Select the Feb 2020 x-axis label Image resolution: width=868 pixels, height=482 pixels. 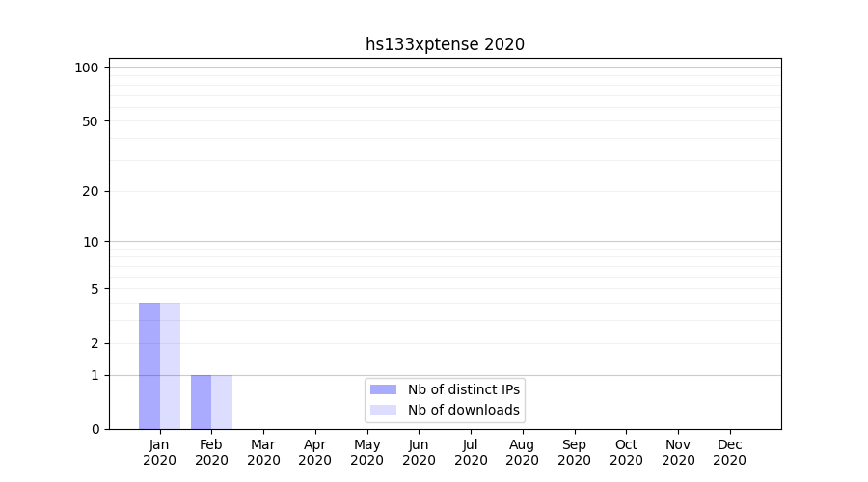[211, 452]
